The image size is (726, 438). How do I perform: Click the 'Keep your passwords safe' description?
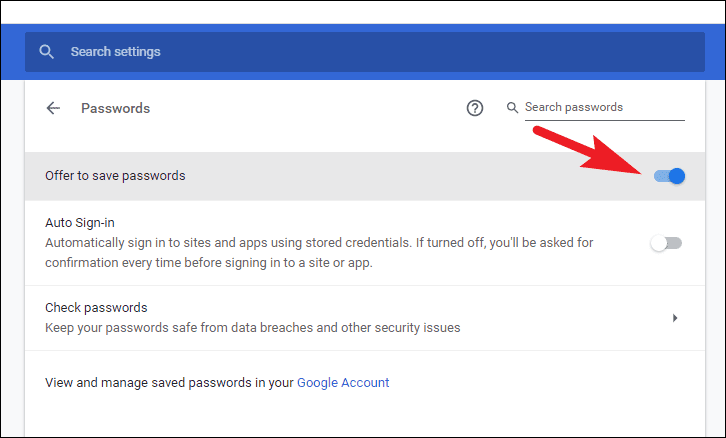(252, 327)
